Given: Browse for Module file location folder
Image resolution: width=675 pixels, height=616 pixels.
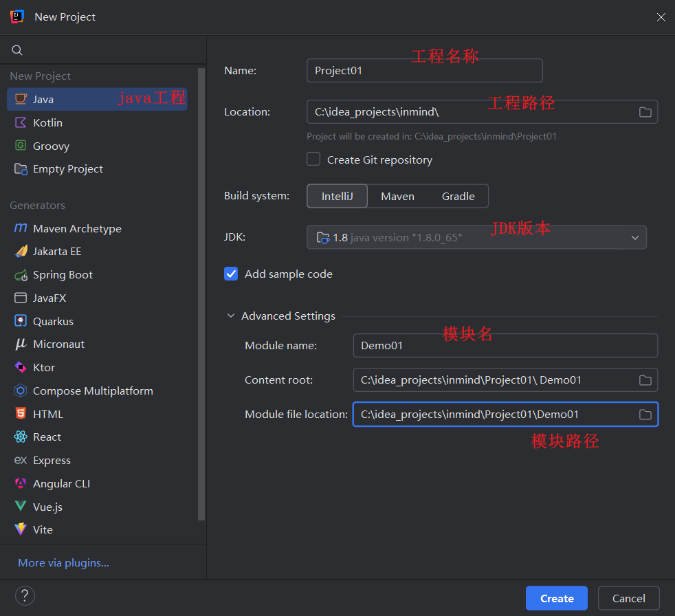Looking at the screenshot, I should pyautogui.click(x=645, y=415).
